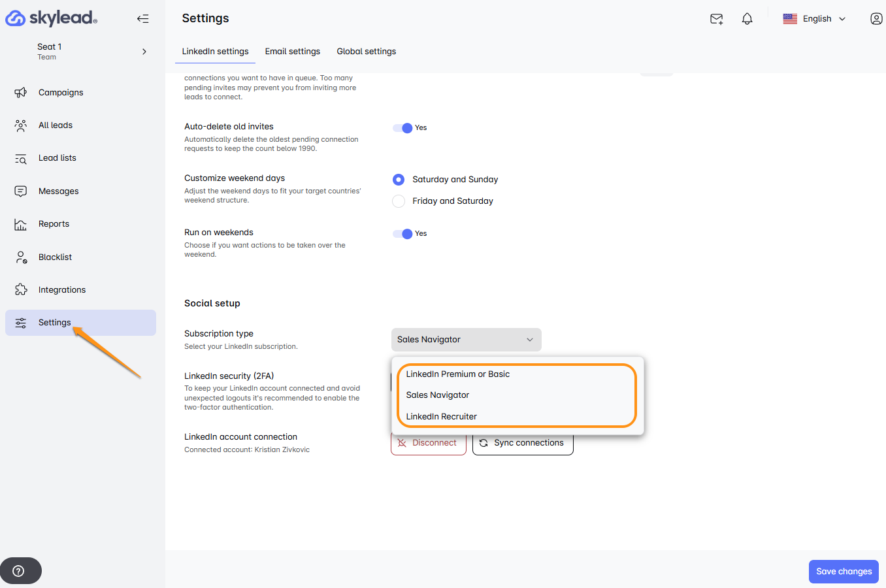Collapse the sidebar with arrow icon

coord(142,19)
